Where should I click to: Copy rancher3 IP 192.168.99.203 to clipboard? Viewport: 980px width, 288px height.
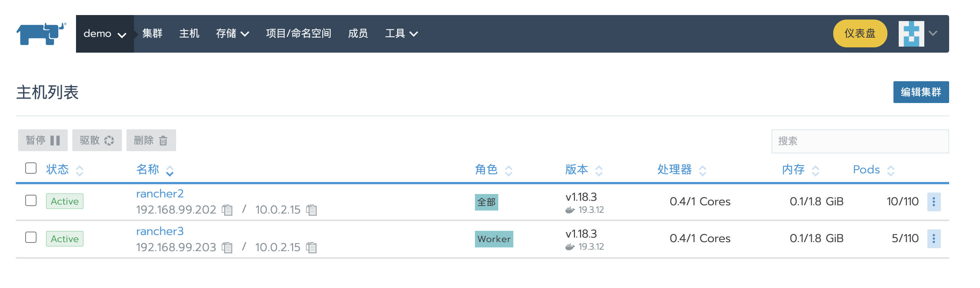click(227, 248)
